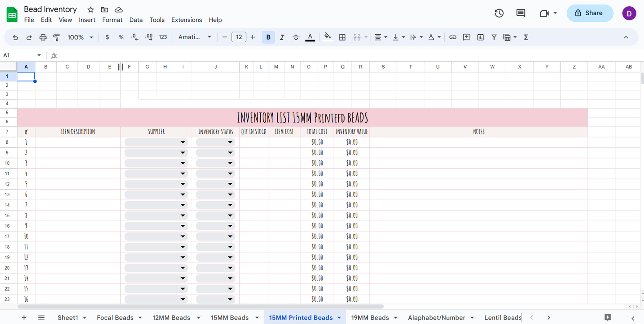
Task: Click the Share button
Action: [x=590, y=13]
